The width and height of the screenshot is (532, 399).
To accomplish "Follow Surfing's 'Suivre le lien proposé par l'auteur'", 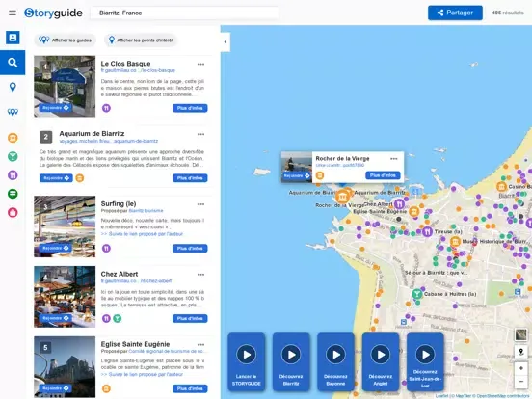I will pos(142,234).
